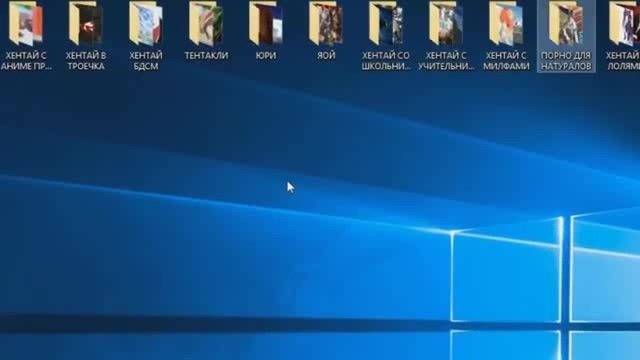Select the ХЕНТАЙ БДСМ folder icon
The image size is (640, 360).
pos(146,23)
